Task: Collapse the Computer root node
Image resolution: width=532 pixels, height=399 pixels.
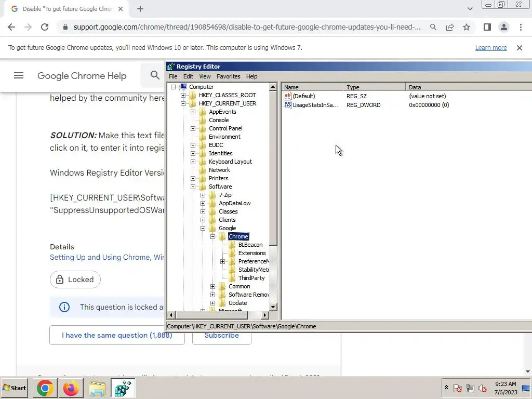Action: tap(174, 87)
